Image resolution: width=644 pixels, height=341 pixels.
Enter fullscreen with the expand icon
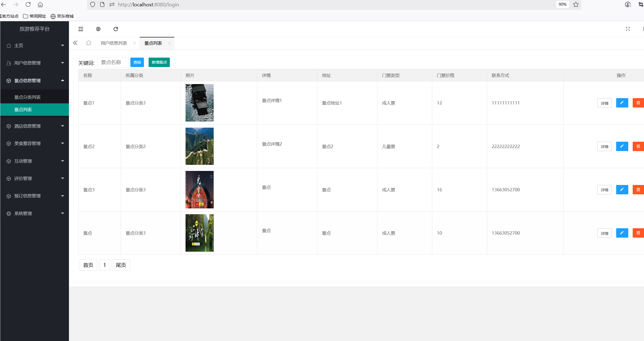[x=628, y=29]
